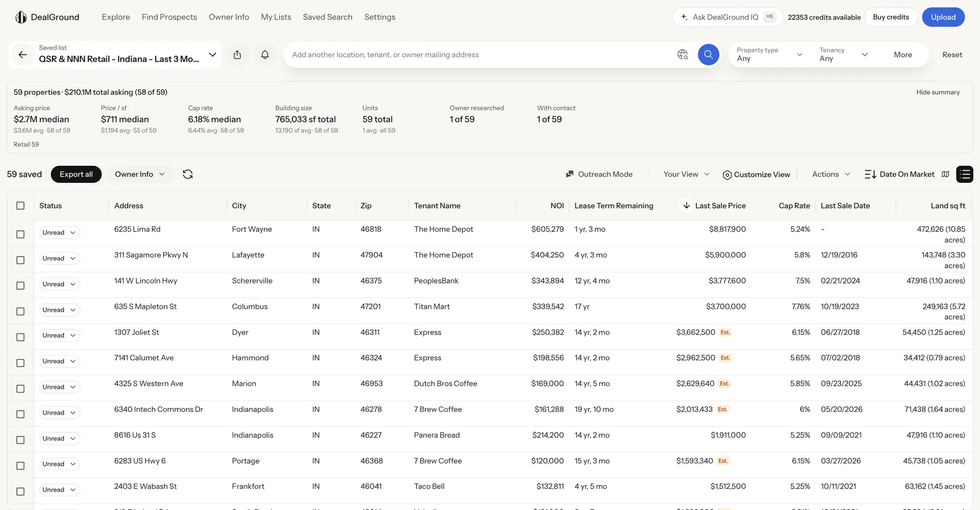Open the Owner Info dropdown
This screenshot has width=980, height=510.
click(140, 174)
